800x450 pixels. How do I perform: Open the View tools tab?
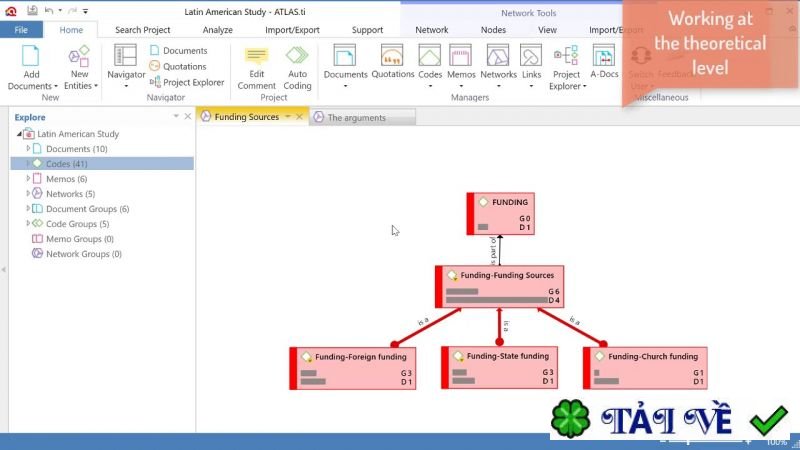pos(547,30)
